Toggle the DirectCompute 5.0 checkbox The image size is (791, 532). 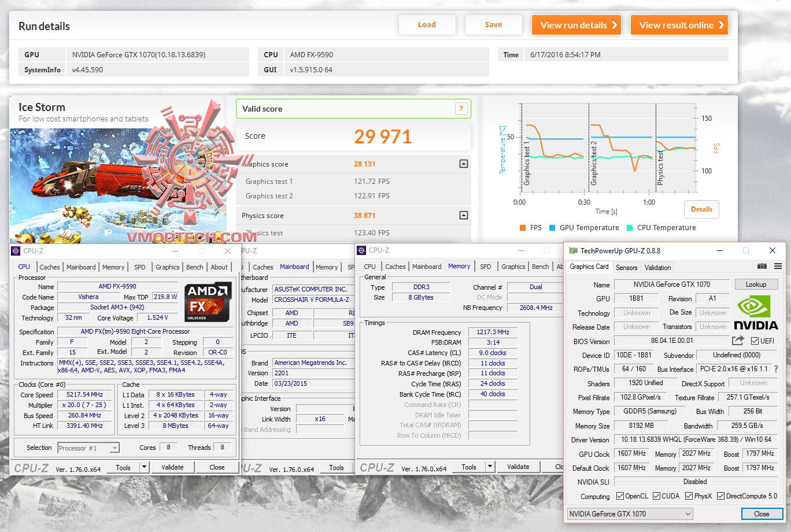click(720, 496)
